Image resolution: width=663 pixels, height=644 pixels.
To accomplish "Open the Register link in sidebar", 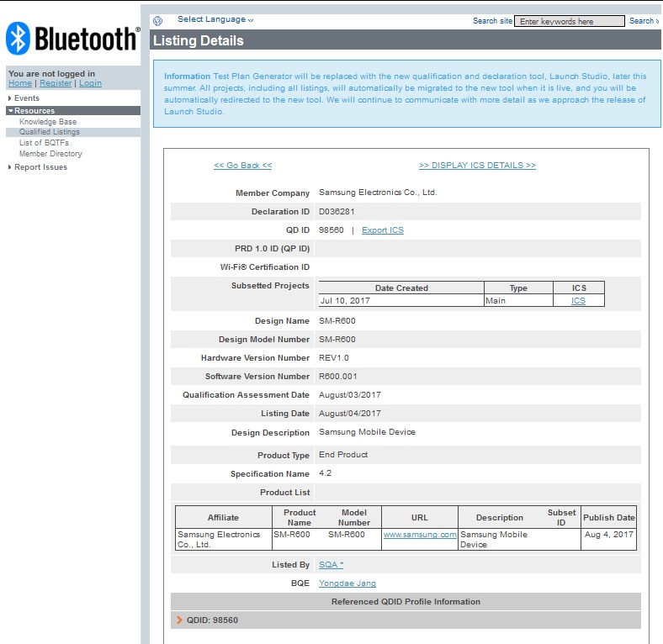I will click(x=56, y=83).
